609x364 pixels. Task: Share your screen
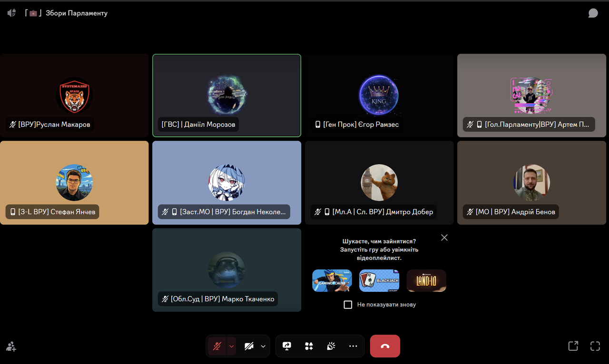pos(287,346)
